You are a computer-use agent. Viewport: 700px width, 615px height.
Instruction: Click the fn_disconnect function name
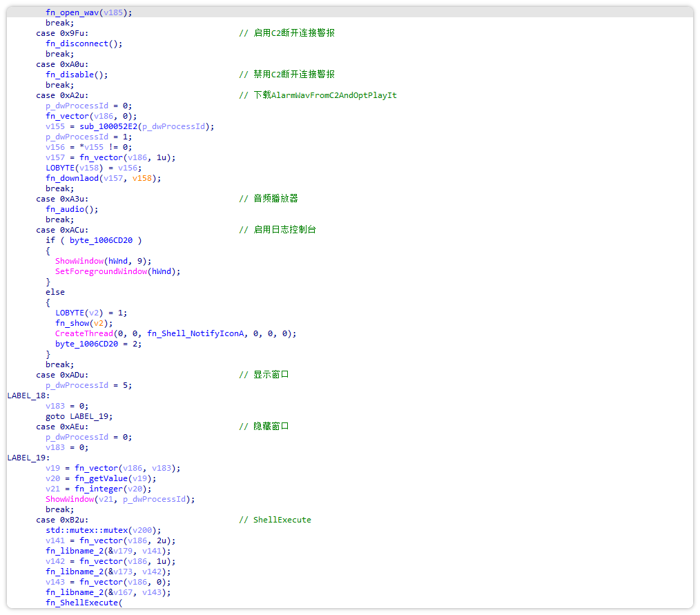[x=76, y=43]
